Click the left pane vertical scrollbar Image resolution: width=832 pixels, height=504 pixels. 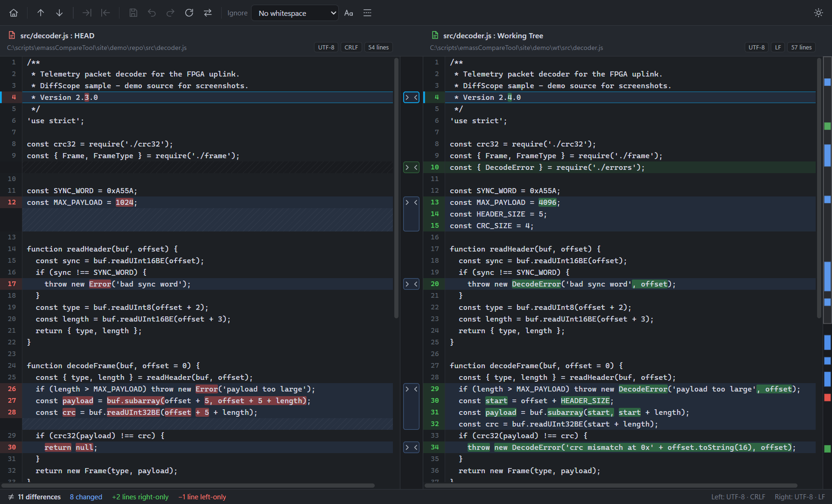(x=397, y=188)
